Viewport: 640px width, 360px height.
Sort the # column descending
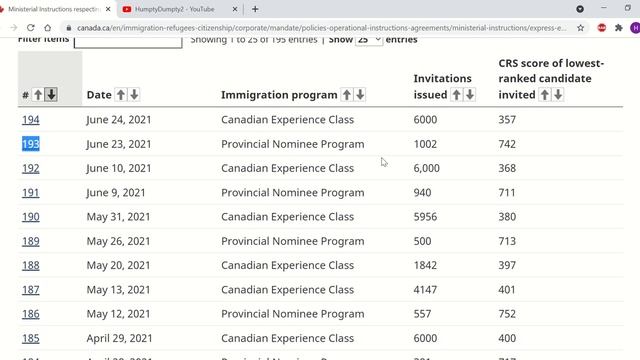51,95
